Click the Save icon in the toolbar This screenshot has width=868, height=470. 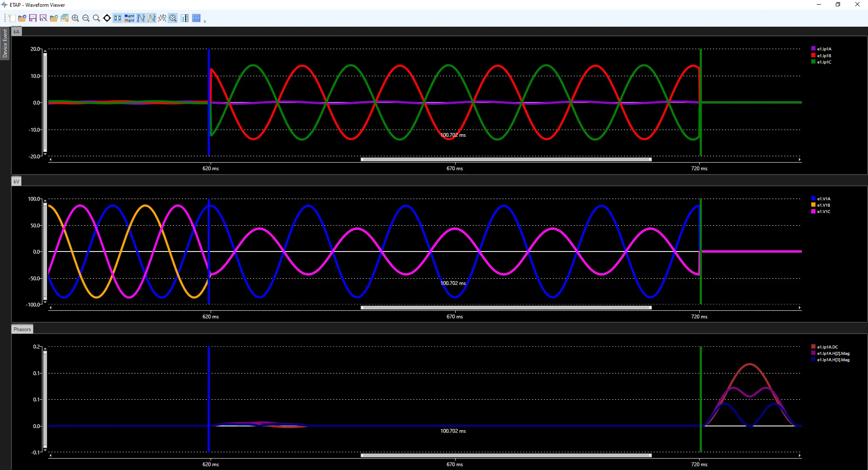point(33,18)
